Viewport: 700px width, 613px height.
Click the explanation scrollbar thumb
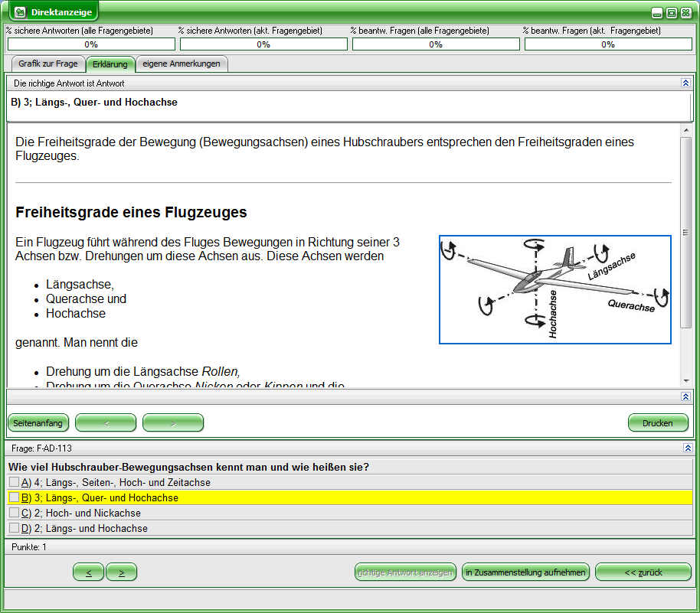686,233
